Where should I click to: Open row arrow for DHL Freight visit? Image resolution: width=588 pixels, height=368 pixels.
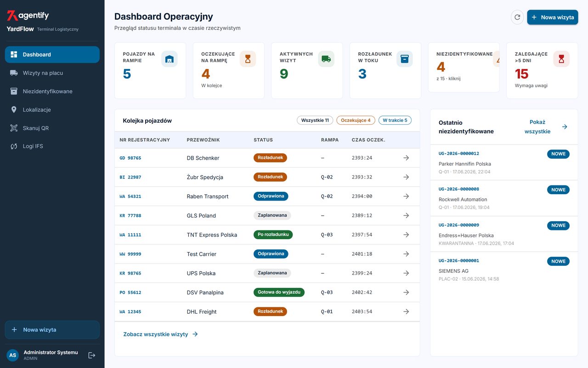(406, 311)
